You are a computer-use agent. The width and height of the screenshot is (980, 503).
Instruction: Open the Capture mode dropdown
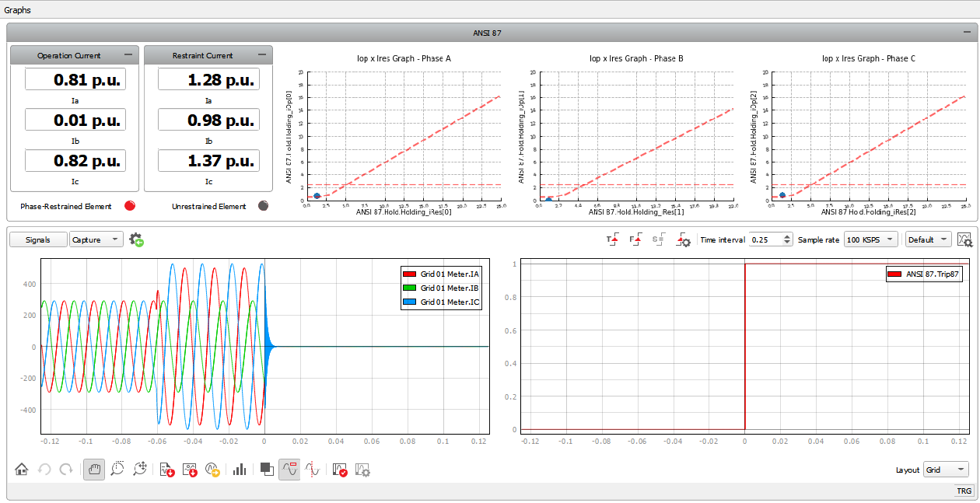(x=96, y=239)
